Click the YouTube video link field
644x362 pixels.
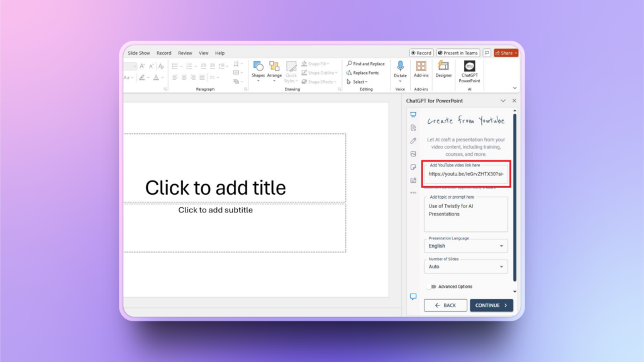point(466,173)
